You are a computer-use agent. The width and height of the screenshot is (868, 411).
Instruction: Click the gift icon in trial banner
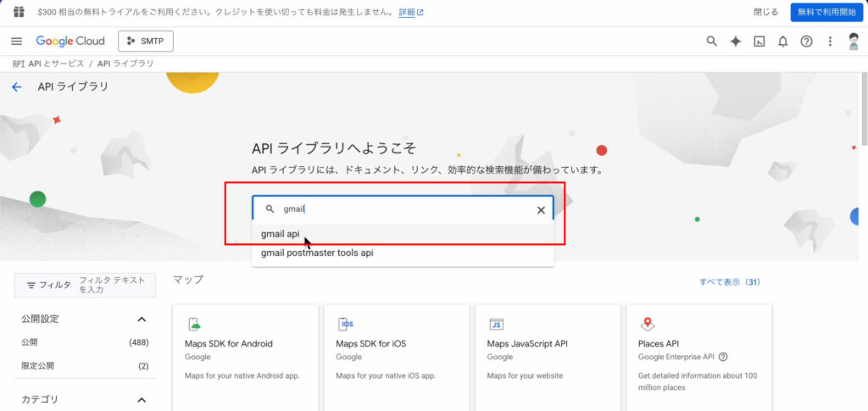pyautogui.click(x=19, y=12)
